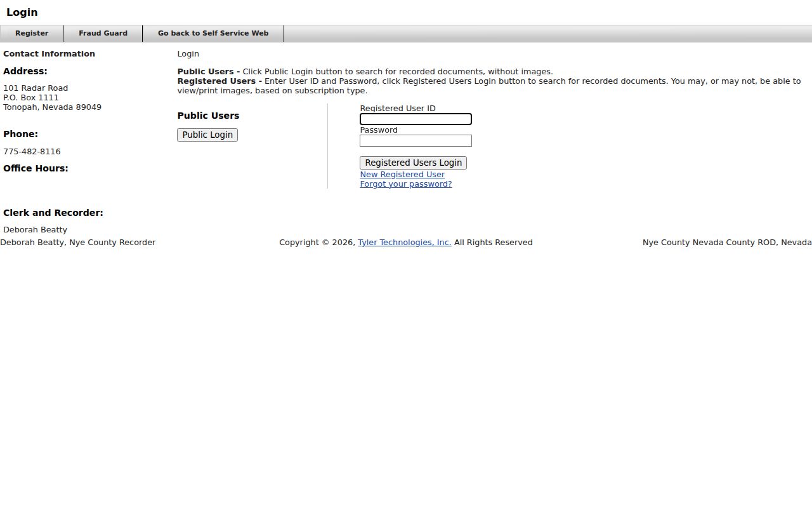The image size is (812, 508).
Task: Open the New Registered User link
Action: pyautogui.click(x=402, y=175)
